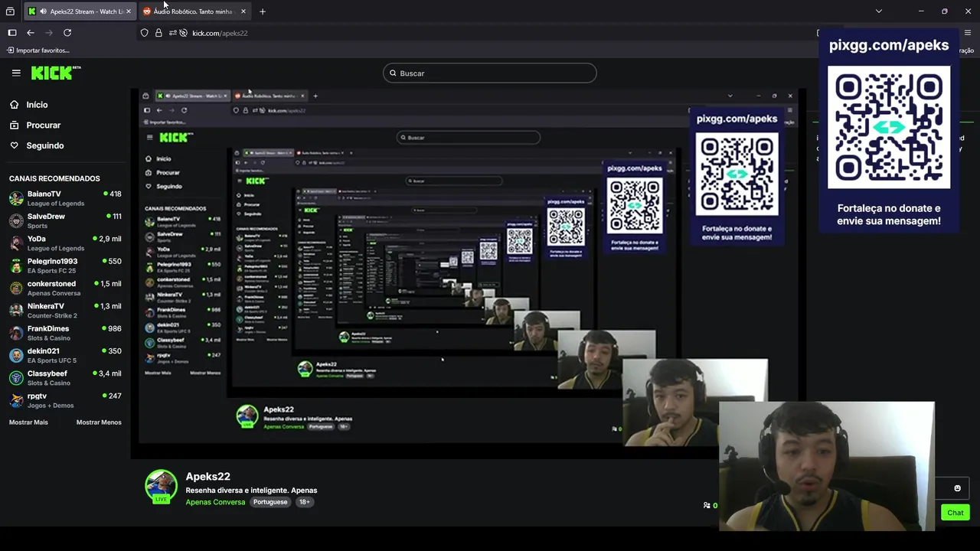The width and height of the screenshot is (980, 551).
Task: Open YoDa channel avatar
Action: (16, 243)
